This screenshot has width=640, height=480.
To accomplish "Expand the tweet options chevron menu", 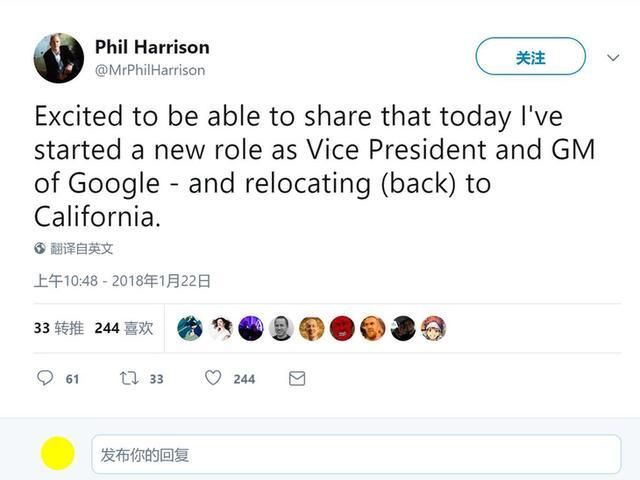I will pyautogui.click(x=613, y=58).
